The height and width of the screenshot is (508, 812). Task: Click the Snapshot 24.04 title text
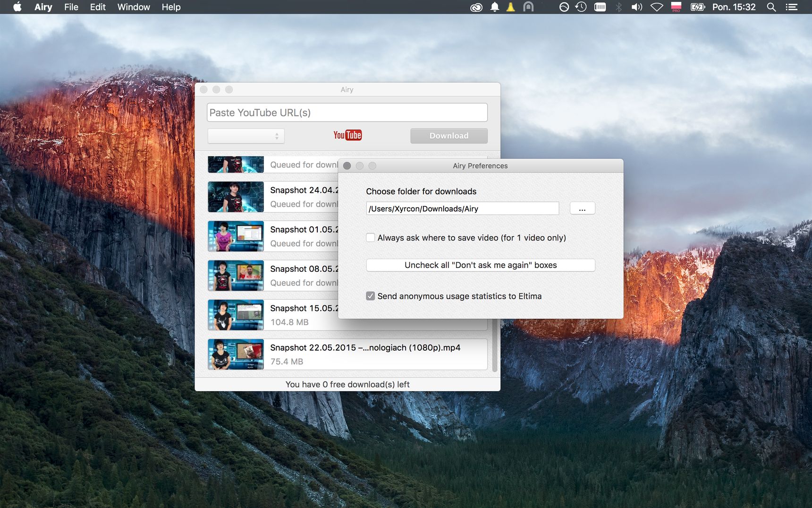pos(304,190)
